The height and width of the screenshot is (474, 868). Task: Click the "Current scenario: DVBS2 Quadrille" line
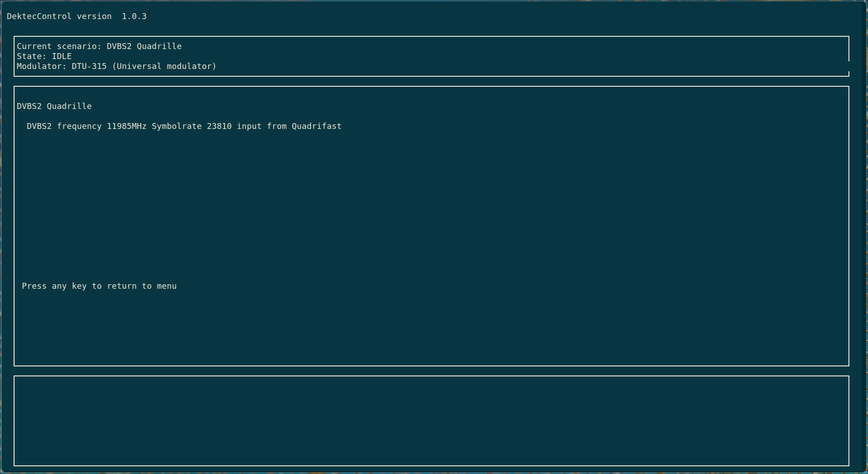coord(99,46)
